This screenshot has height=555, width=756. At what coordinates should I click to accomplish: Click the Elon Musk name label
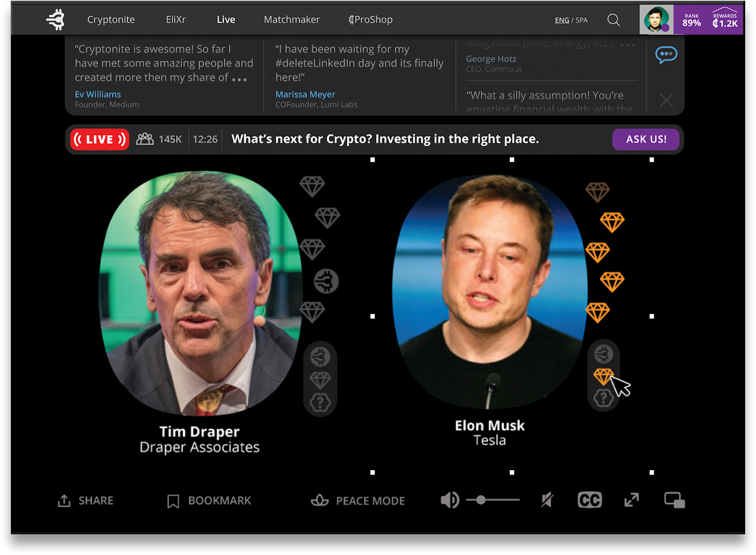click(x=490, y=425)
